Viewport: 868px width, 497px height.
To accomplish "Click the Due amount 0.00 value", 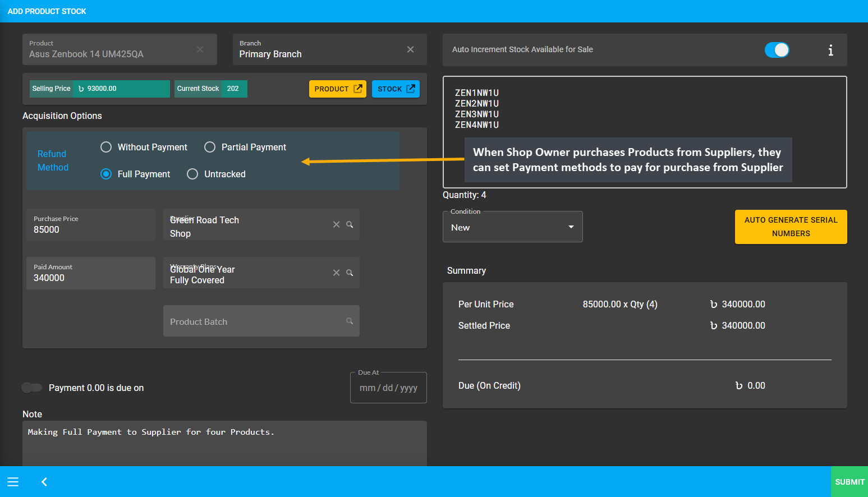I will point(750,385).
